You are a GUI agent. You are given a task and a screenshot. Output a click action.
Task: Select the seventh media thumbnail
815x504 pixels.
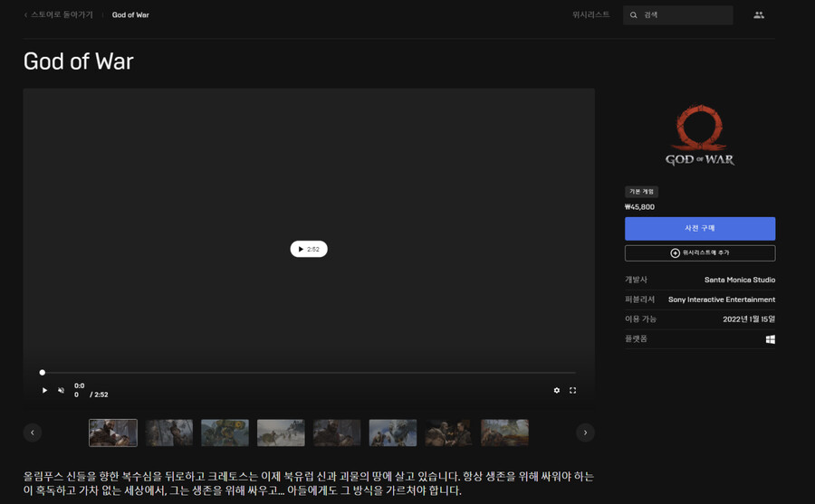(448, 433)
